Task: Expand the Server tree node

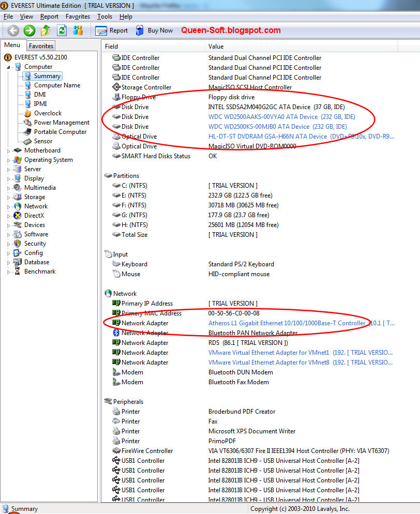Action: pyautogui.click(x=8, y=170)
